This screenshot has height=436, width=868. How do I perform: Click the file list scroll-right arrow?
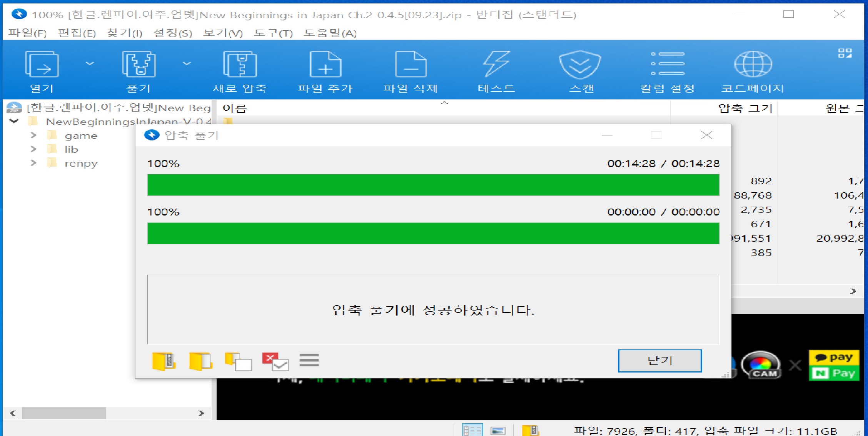click(x=853, y=291)
